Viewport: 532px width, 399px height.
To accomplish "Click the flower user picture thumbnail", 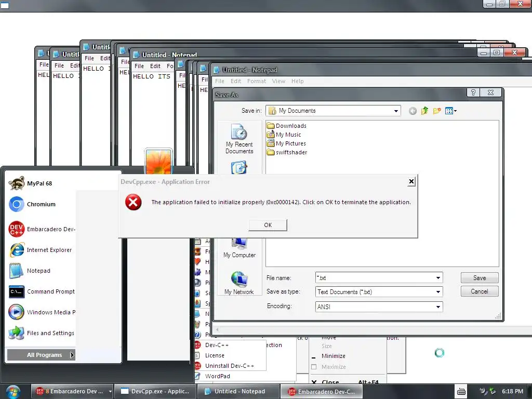I will pos(158,162).
